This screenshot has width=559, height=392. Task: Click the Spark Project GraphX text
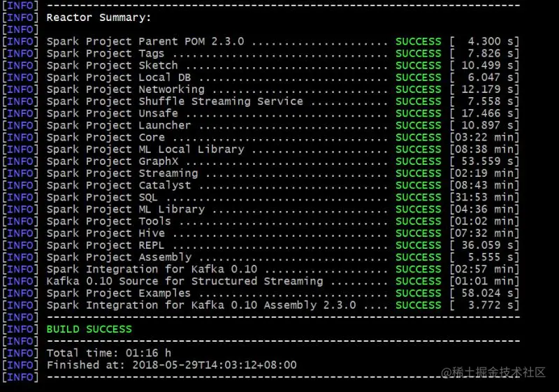point(112,161)
